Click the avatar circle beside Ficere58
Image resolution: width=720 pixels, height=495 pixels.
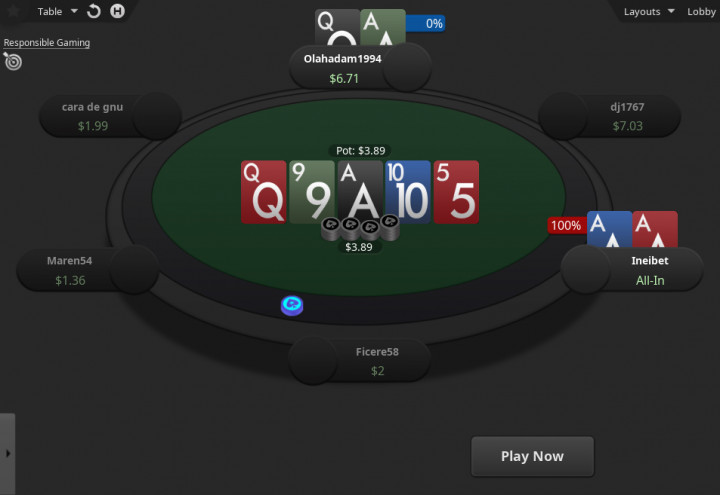pyautogui.click(x=313, y=361)
